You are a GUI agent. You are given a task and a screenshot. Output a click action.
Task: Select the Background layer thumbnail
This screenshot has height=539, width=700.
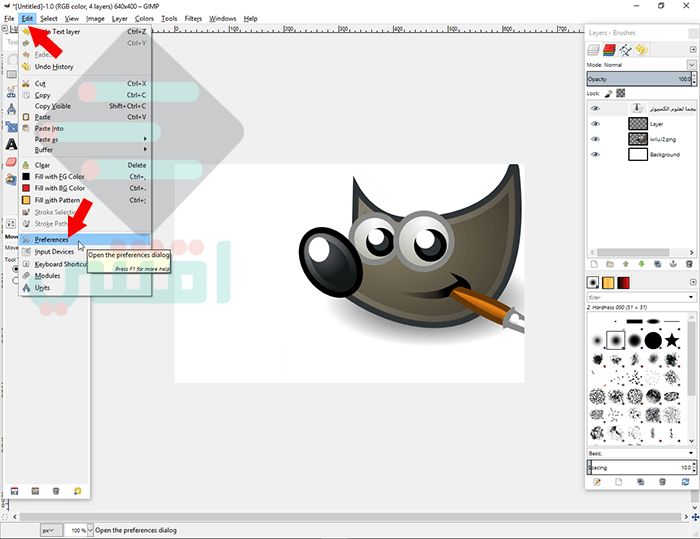[x=638, y=154]
